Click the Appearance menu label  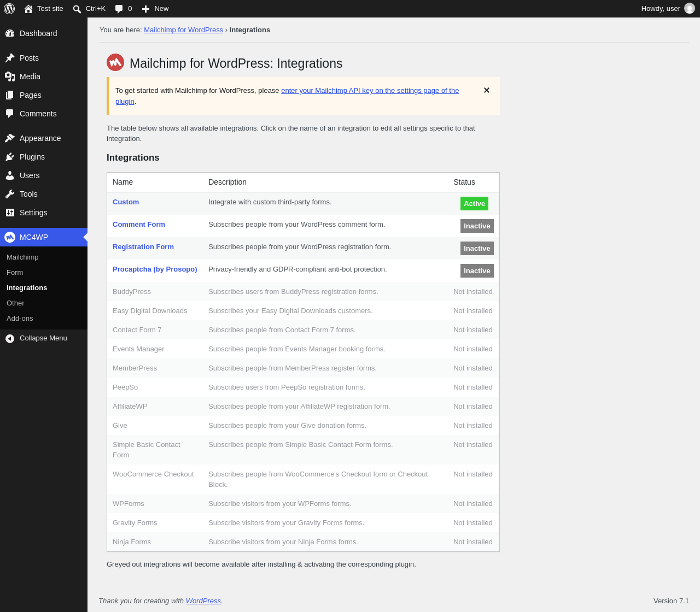coord(40,138)
